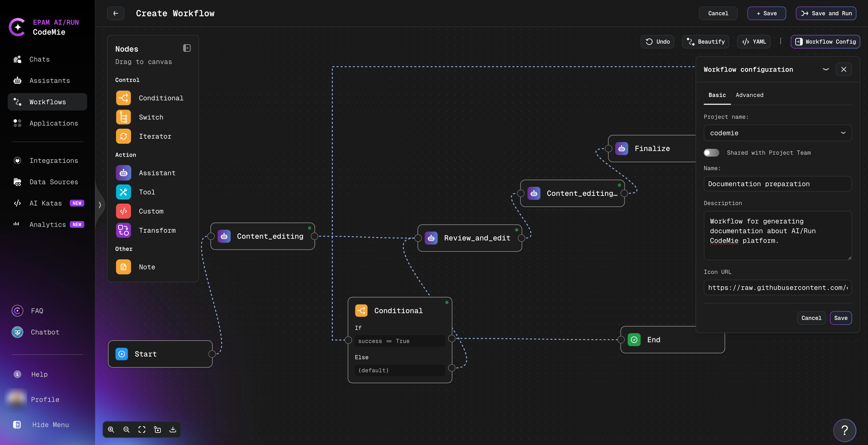Click the Iterator node icon
Viewport: 868px width, 445px height.
coord(123,136)
